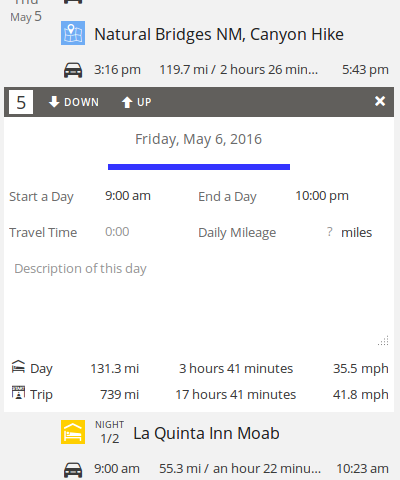Close the day 5 details panel

click(380, 101)
